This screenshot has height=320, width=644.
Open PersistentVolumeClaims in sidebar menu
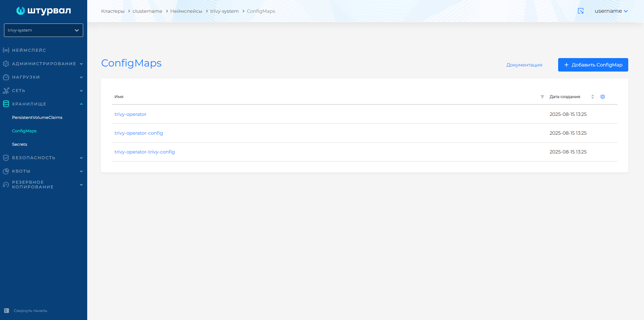tap(37, 118)
